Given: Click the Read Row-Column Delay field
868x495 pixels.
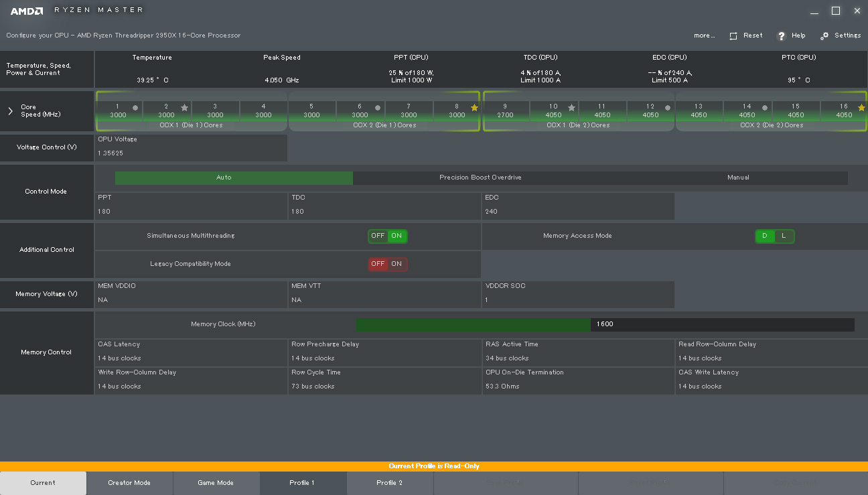Looking at the screenshot, I should (x=772, y=352).
